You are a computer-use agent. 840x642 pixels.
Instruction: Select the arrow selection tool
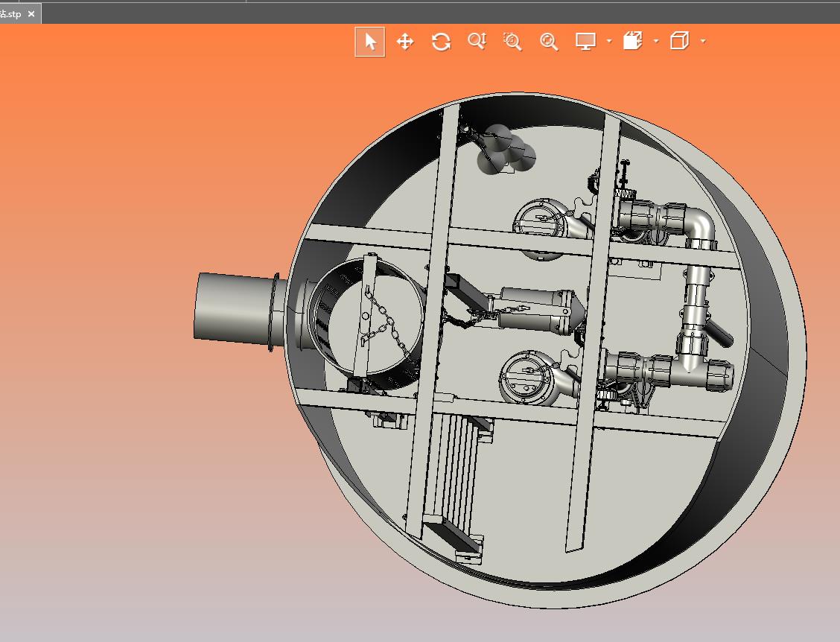coord(369,41)
